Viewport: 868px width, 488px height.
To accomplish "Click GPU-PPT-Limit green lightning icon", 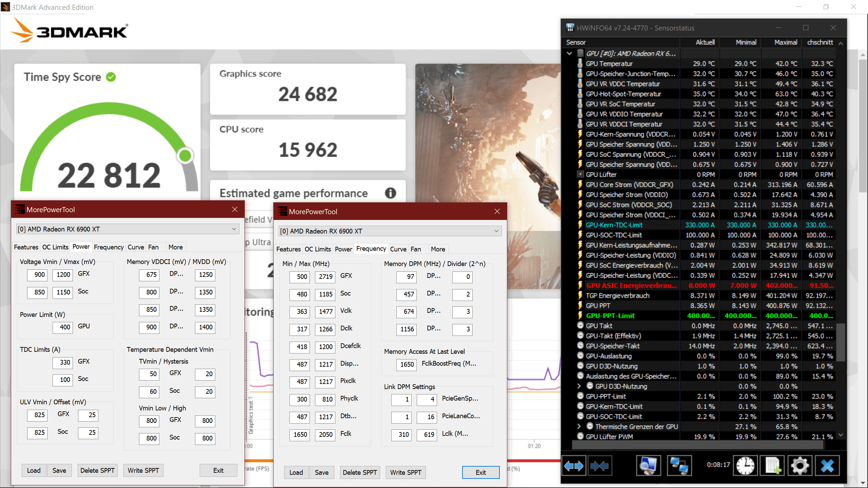I will [x=580, y=316].
